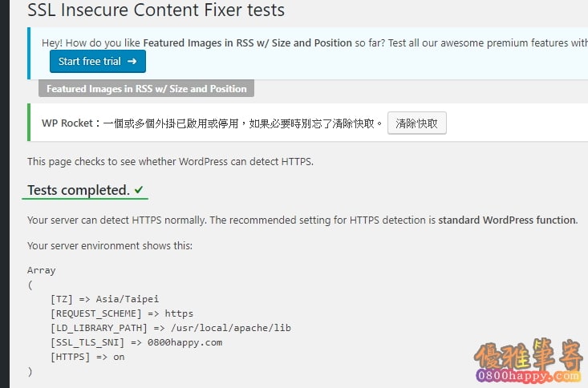
Task: Click the arrow icon in Start free trial
Action: 132,61
